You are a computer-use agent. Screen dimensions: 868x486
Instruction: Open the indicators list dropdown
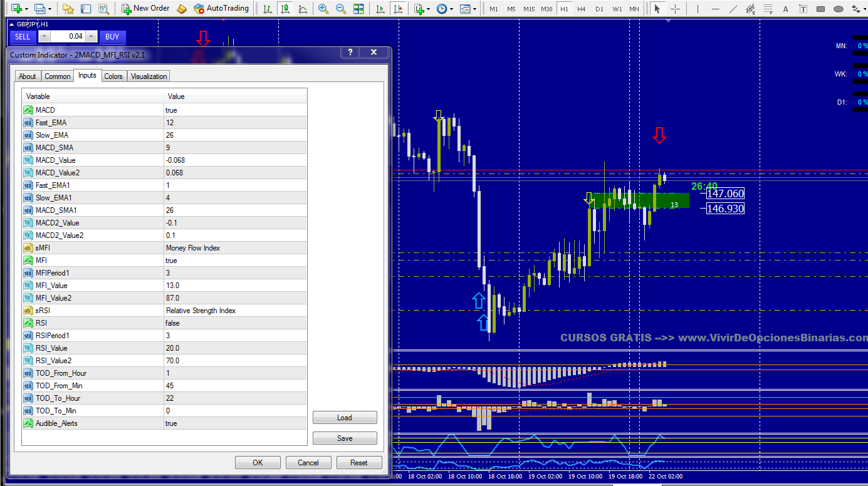tap(421, 9)
